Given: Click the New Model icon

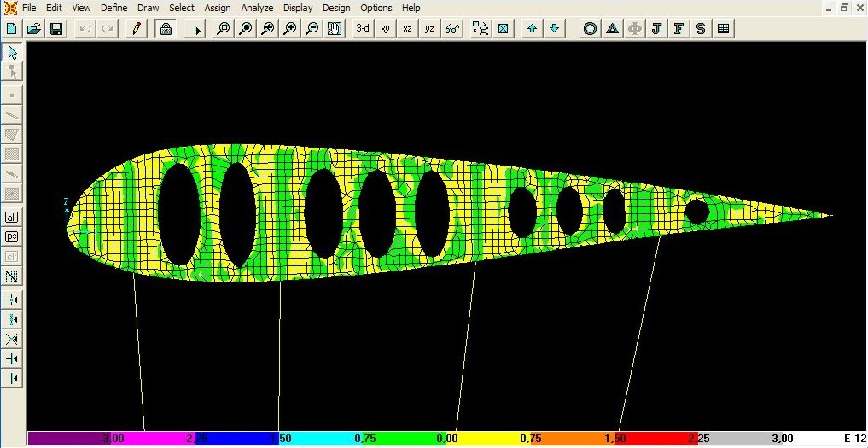Looking at the screenshot, I should pos(12,28).
